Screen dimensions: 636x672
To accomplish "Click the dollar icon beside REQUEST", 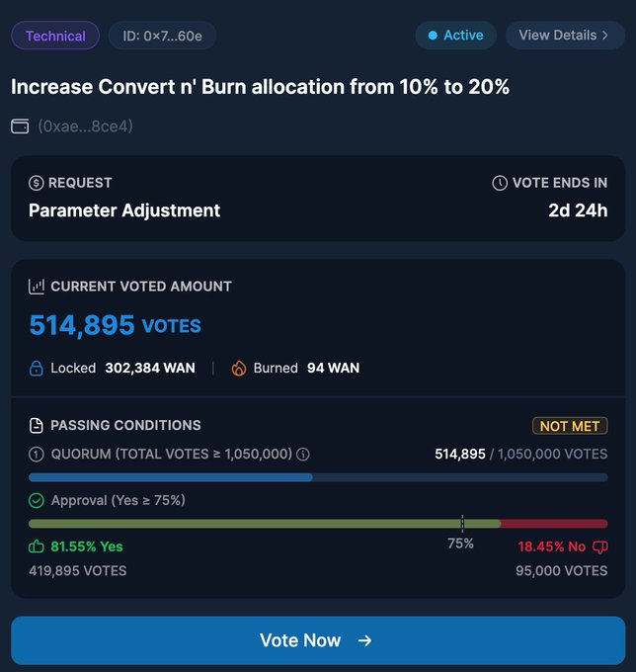I will 36,183.
